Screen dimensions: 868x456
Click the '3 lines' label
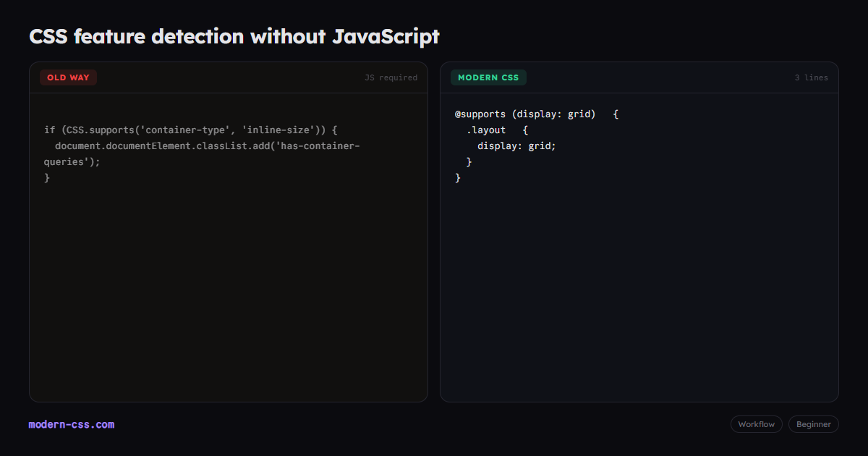[812, 77]
